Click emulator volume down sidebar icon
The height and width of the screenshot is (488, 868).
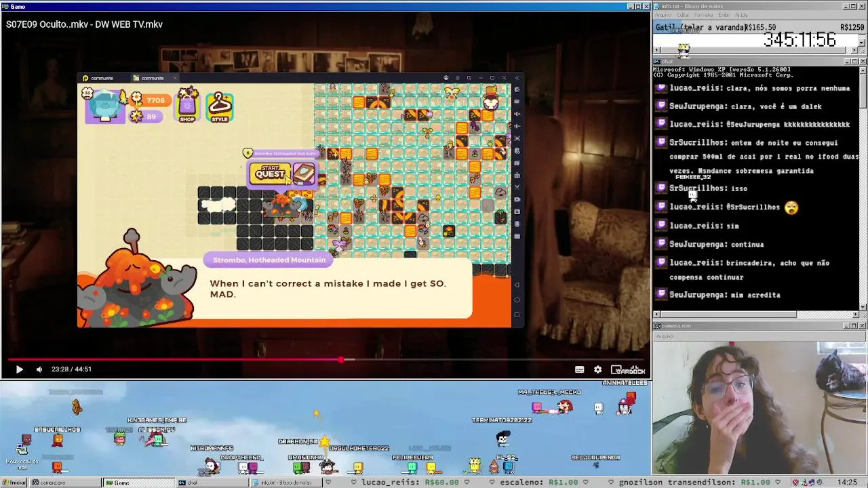click(517, 125)
